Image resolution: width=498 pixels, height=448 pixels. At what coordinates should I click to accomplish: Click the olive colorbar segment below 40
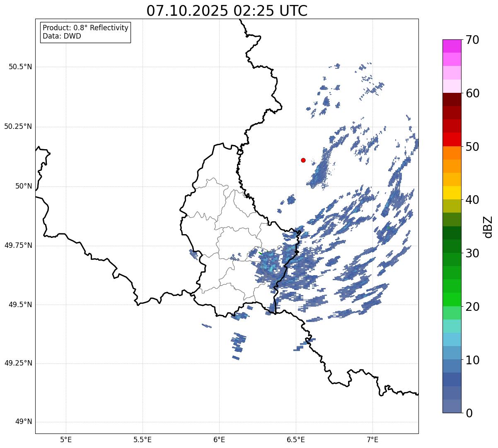[x=452, y=206]
